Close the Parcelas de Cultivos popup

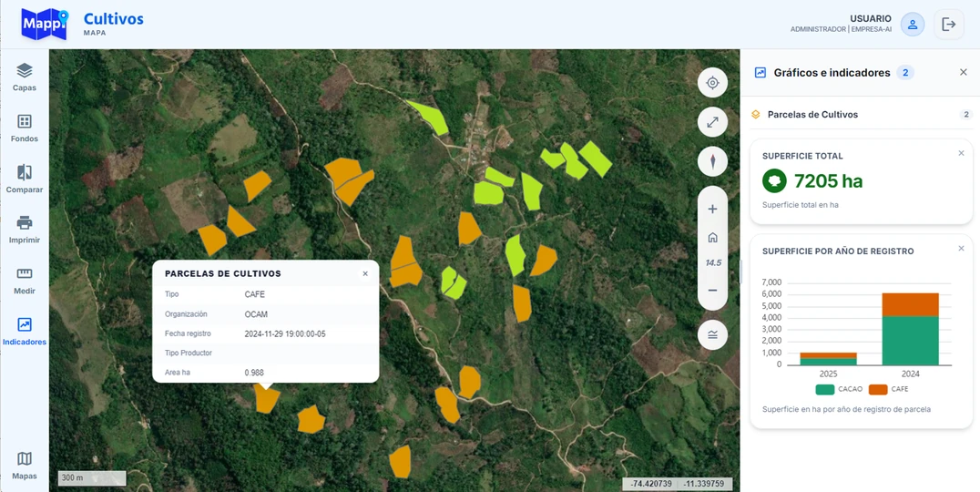coord(365,274)
